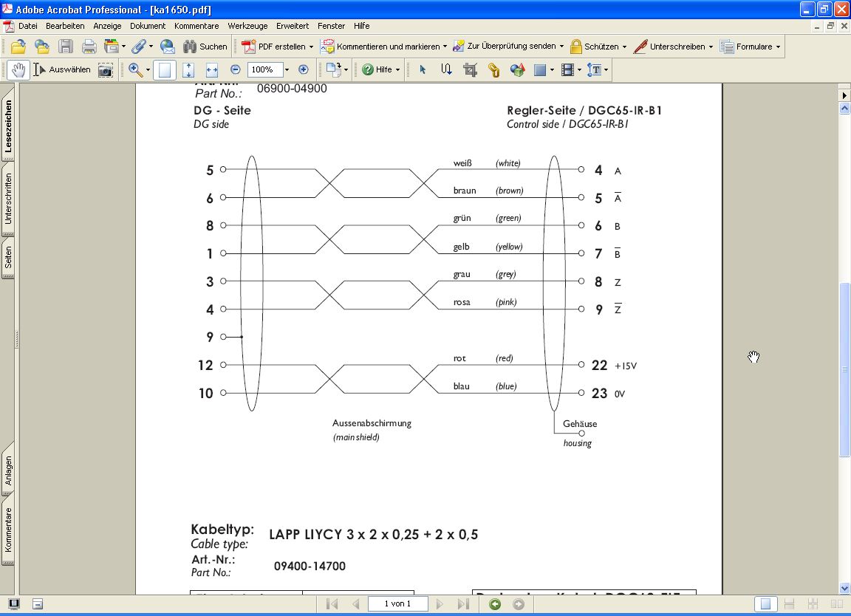Click the Suchen search button
851x616 pixels.
(x=205, y=47)
